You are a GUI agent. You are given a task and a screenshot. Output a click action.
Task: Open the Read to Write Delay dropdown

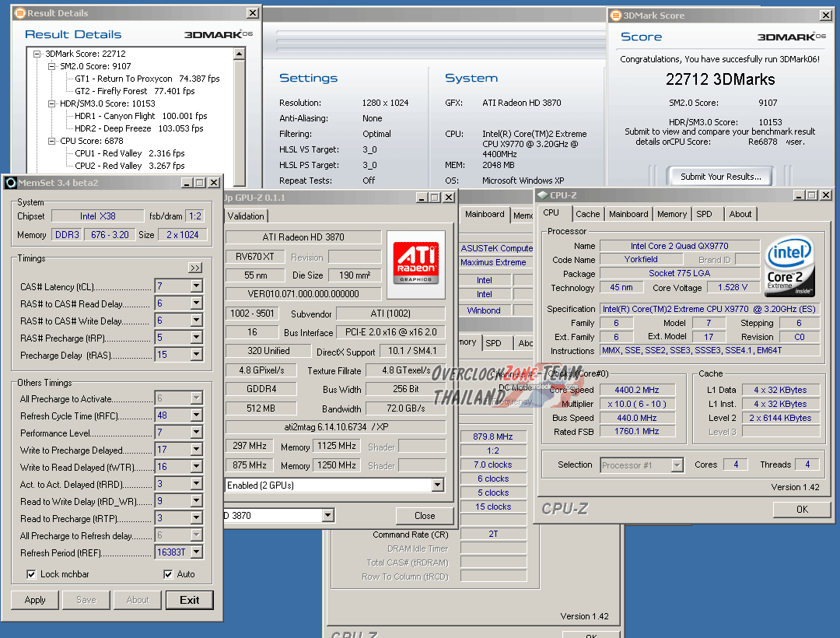[196, 501]
